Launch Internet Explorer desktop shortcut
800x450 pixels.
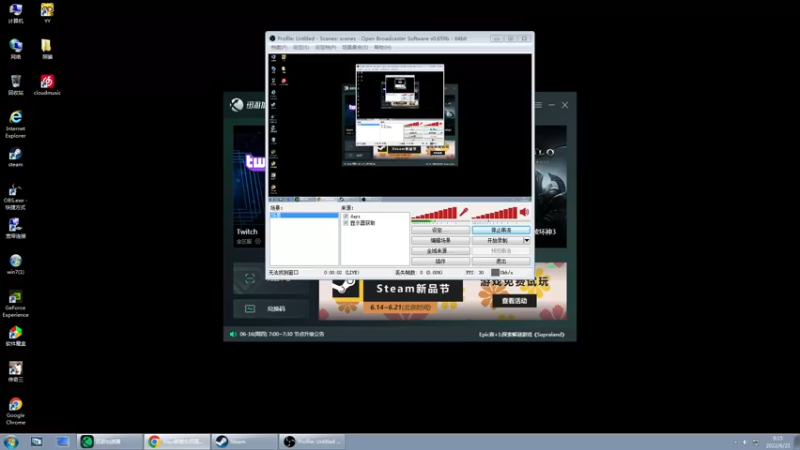15,124
